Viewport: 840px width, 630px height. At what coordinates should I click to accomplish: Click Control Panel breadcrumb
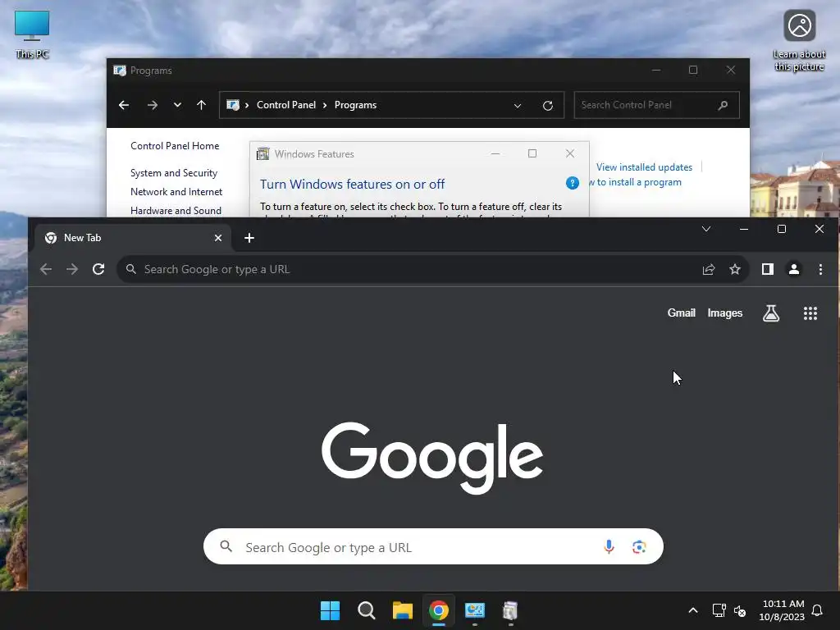(x=286, y=105)
